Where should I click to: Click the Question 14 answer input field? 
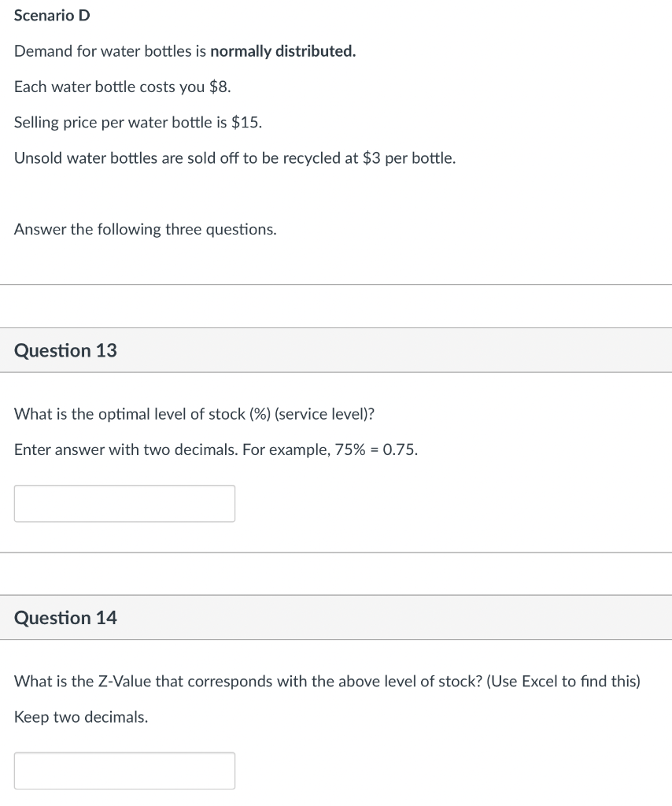[124, 771]
